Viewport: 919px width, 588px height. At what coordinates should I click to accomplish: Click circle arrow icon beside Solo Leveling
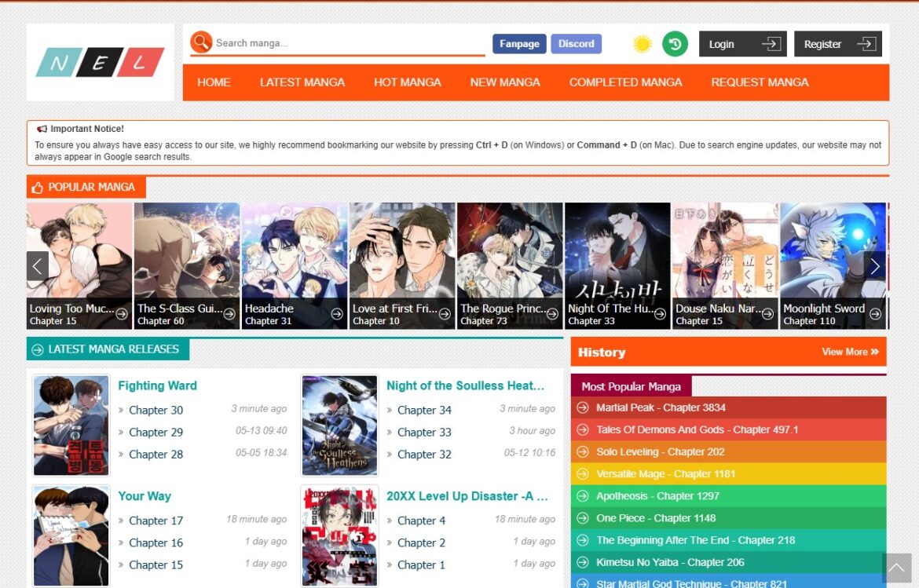pos(583,452)
